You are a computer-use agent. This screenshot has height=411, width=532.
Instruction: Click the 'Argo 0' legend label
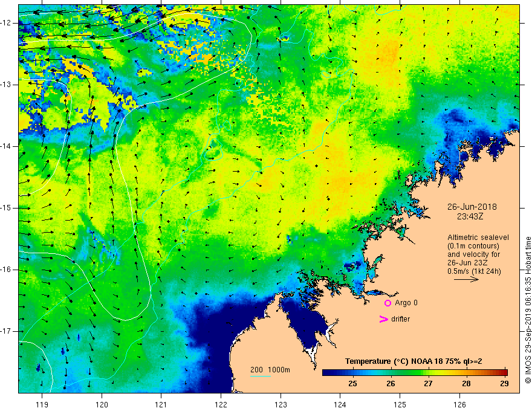coord(406,303)
